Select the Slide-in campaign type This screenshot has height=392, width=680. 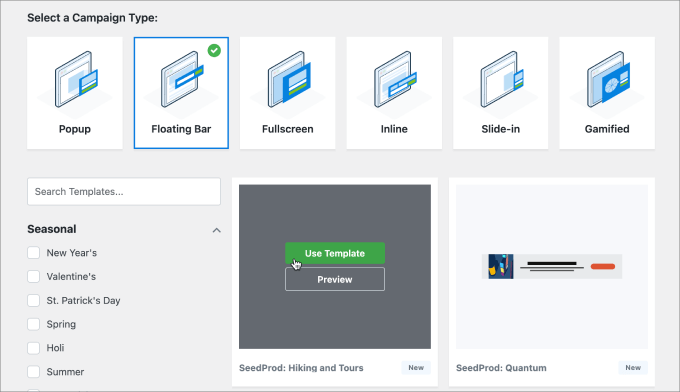pyautogui.click(x=500, y=93)
